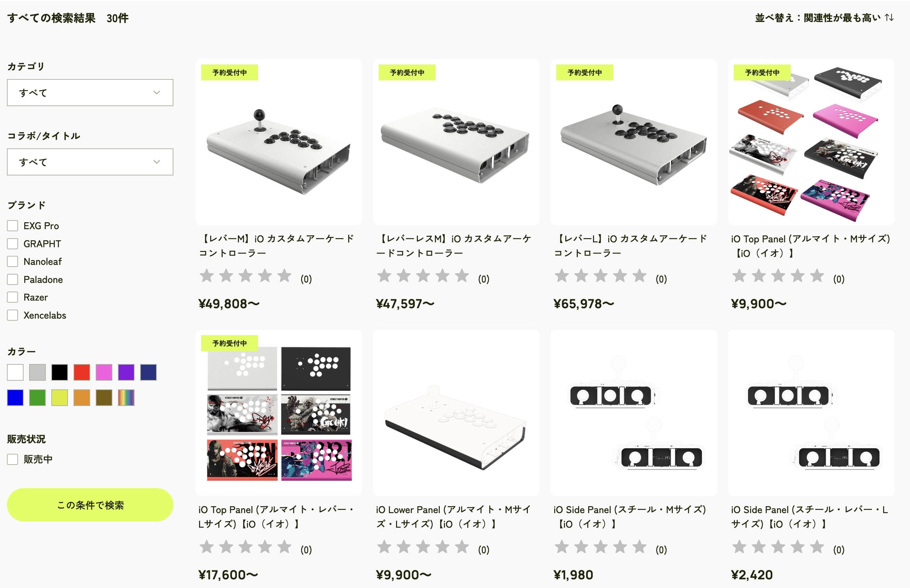Click the iO Lower Panel product image
Image resolution: width=910 pixels, height=588 pixels.
456,413
